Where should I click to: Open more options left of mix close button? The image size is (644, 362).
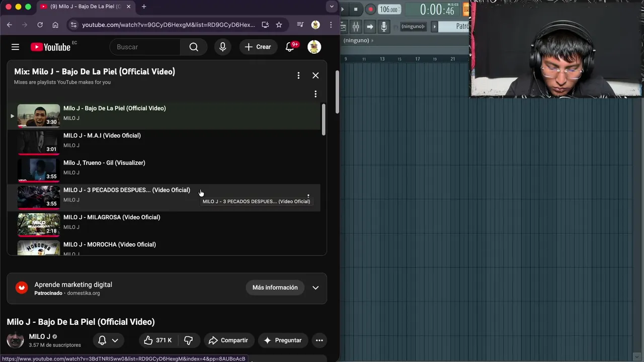tap(298, 75)
